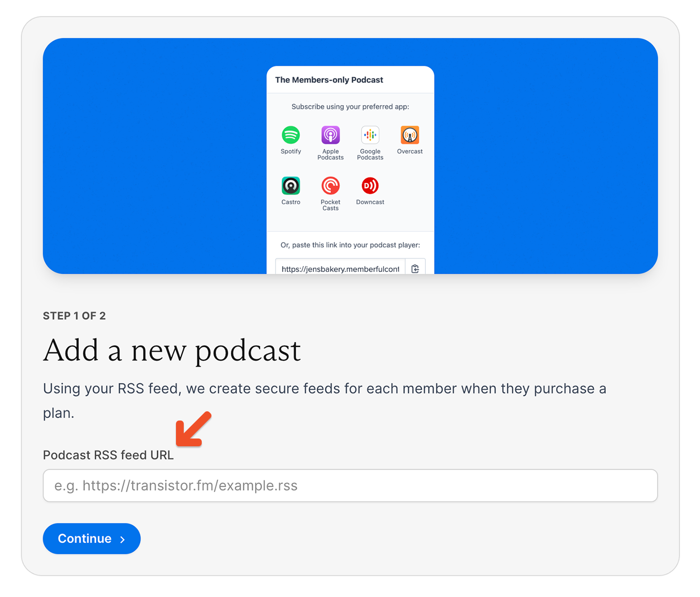
Task: Select the jensbakery.memberful feed URL text
Action: pyautogui.click(x=340, y=269)
